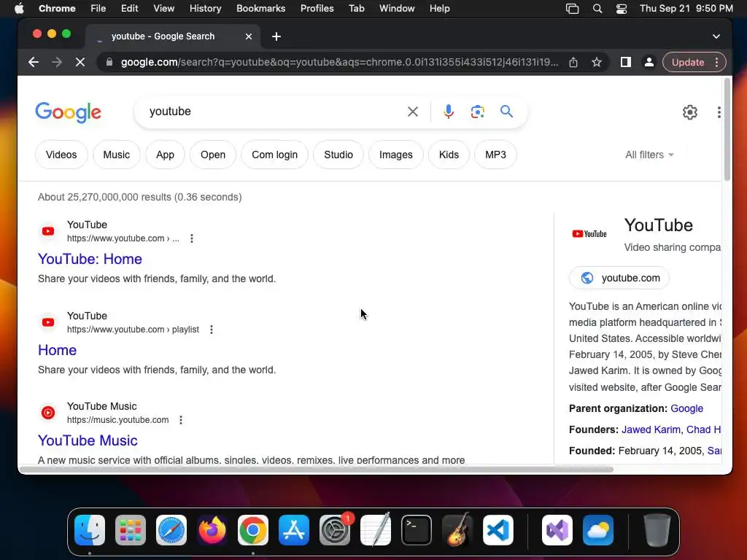Bookmark this page with star icon
The height and width of the screenshot is (560, 747).
pos(597,62)
